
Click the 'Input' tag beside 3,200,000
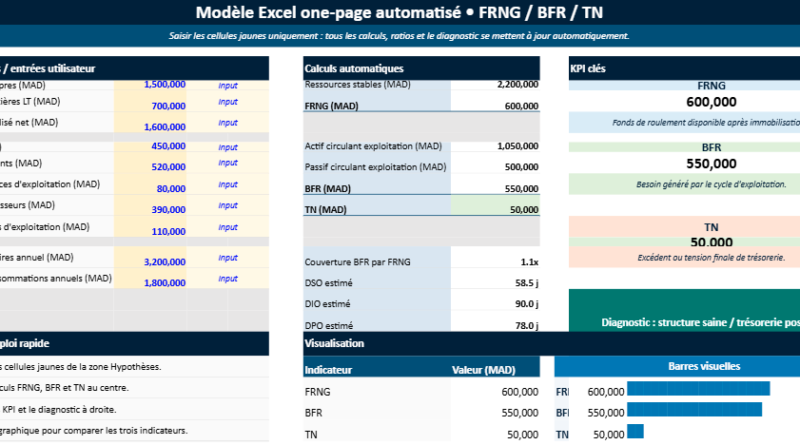click(x=228, y=258)
